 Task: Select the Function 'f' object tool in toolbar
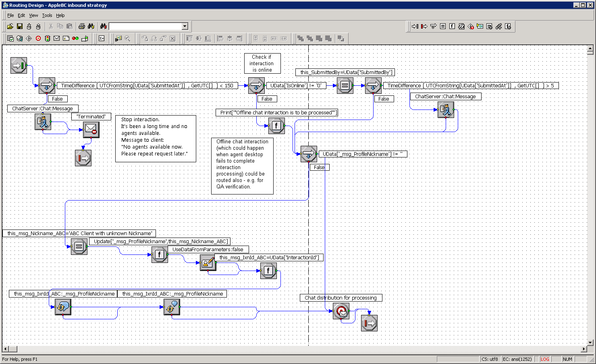click(452, 27)
